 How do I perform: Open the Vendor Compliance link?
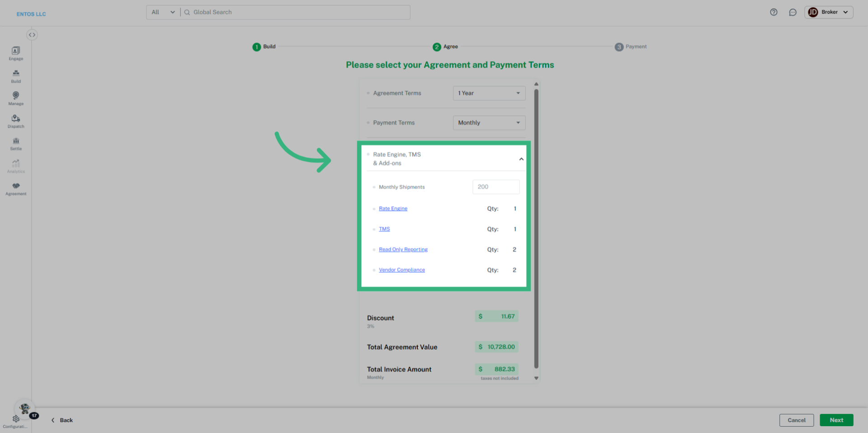401,270
